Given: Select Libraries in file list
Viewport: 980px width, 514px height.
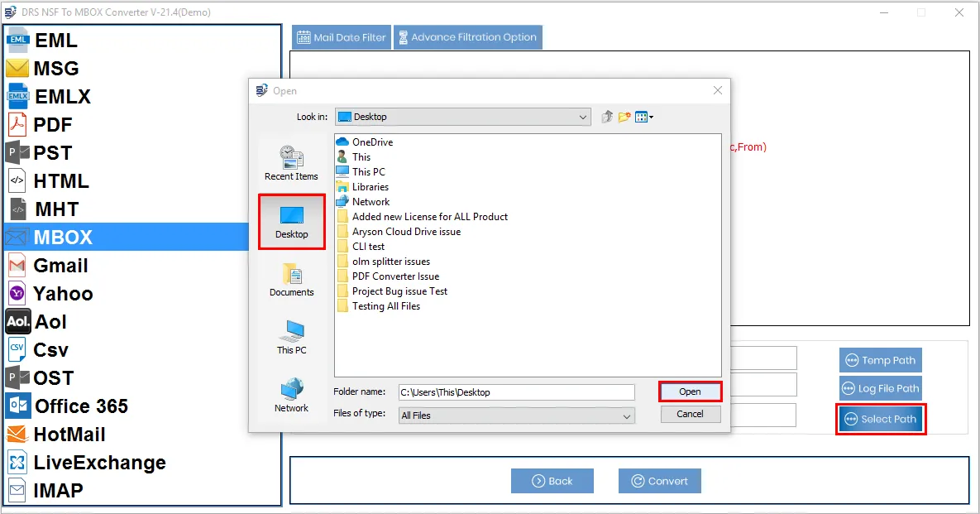Looking at the screenshot, I should coord(362,187).
